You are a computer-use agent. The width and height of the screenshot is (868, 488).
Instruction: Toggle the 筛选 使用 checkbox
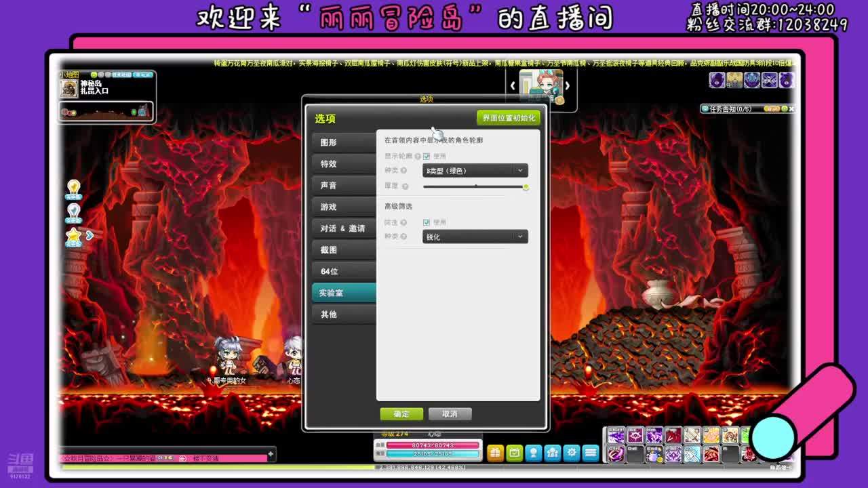point(427,222)
